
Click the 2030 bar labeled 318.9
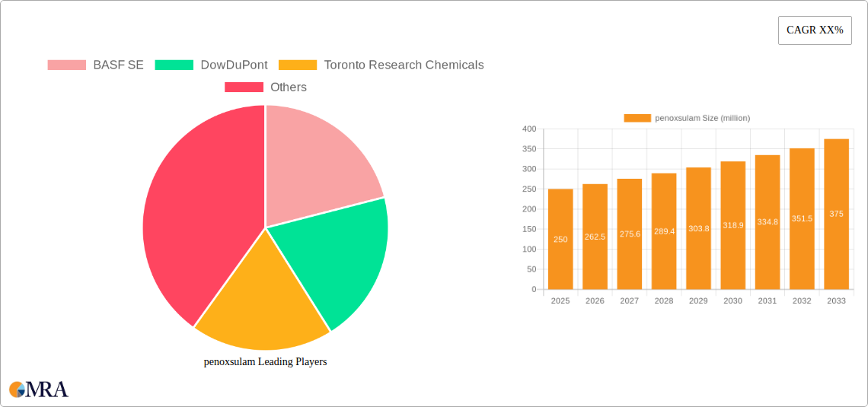pos(733,226)
